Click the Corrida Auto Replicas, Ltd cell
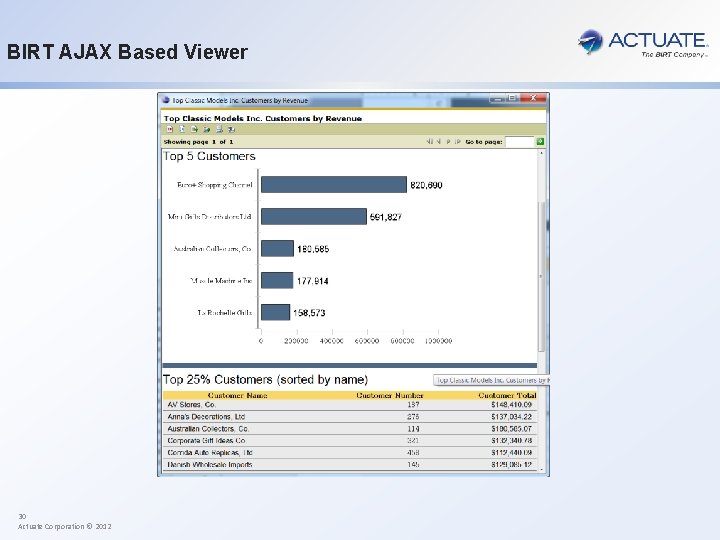The image size is (720, 540). [x=210, y=452]
